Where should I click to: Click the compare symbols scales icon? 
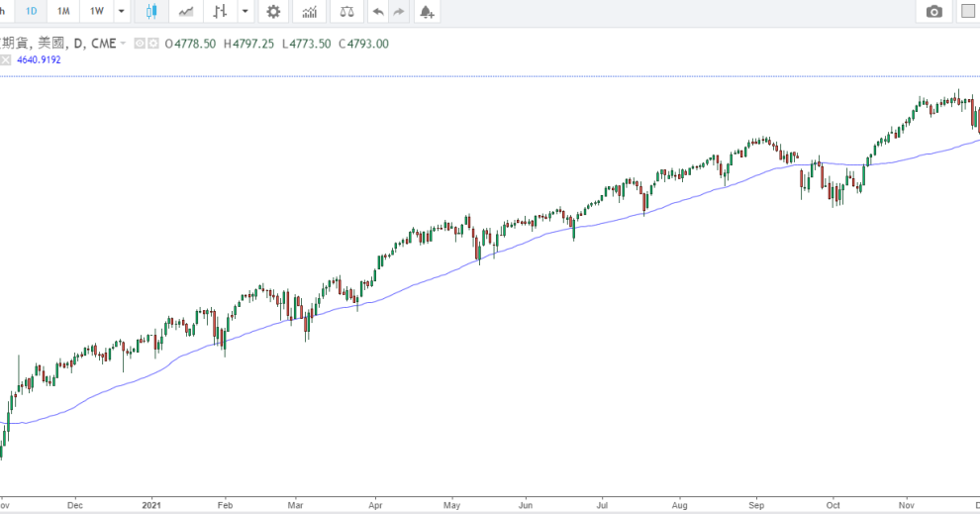(x=344, y=12)
